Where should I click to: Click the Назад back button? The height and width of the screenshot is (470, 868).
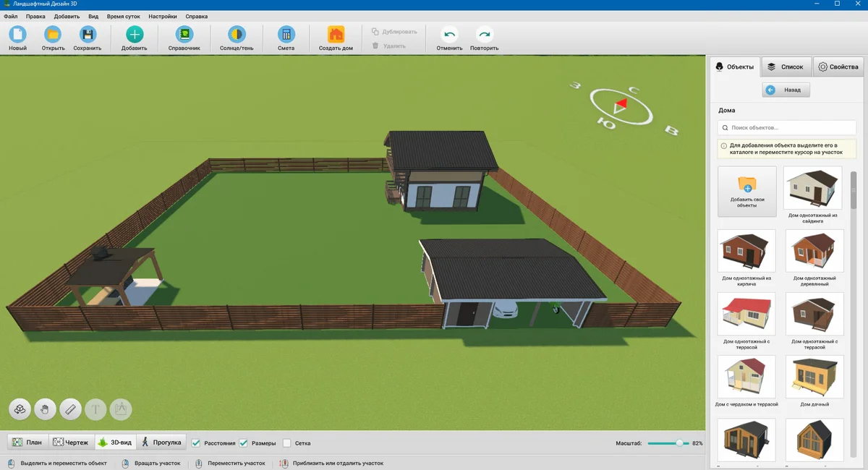click(x=786, y=90)
